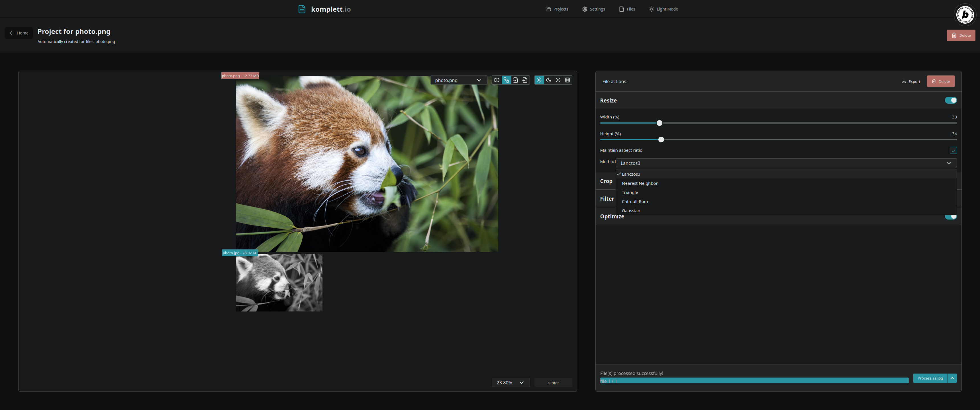The height and width of the screenshot is (410, 980).
Task: Click the processed grayscale photo.jpg thumbnail
Action: pyautogui.click(x=279, y=283)
